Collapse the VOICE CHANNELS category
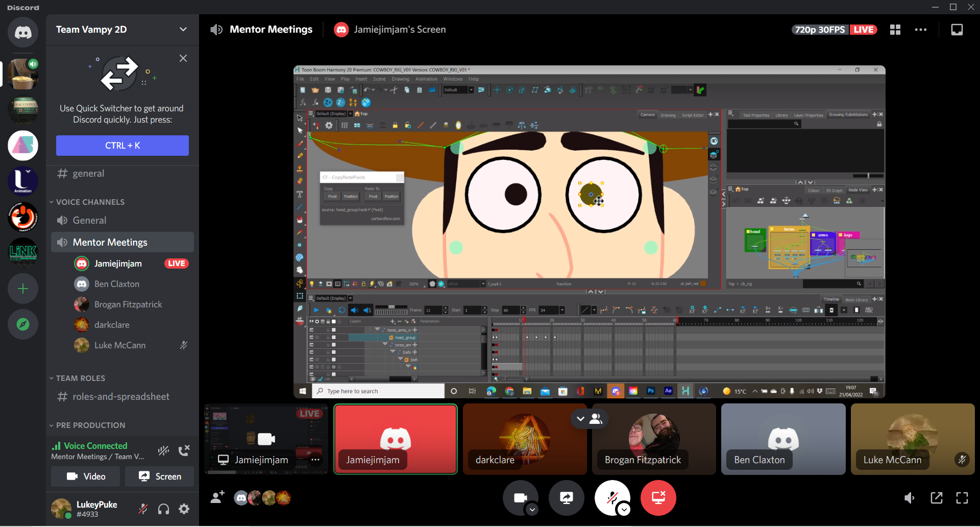980x527 pixels. coord(87,202)
